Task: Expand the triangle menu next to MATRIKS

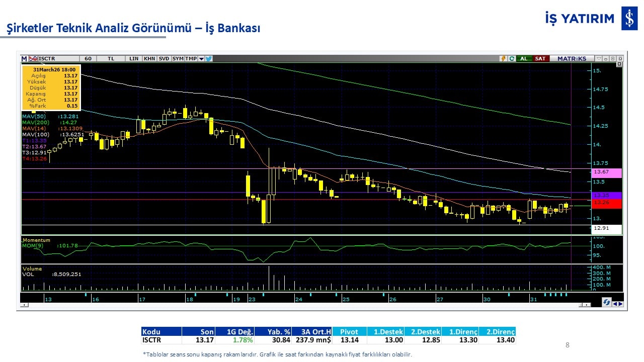Action: [x=599, y=59]
